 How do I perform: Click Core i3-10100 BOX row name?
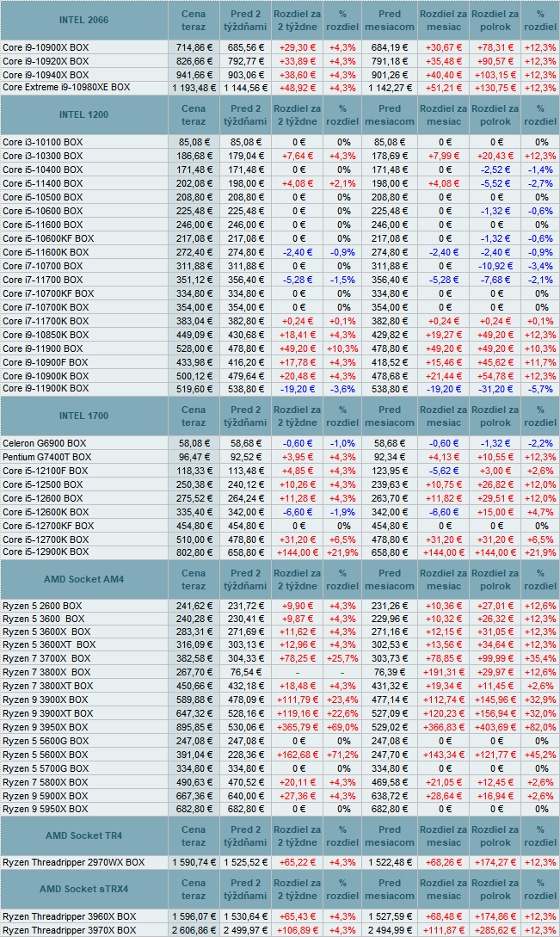[x=42, y=142]
